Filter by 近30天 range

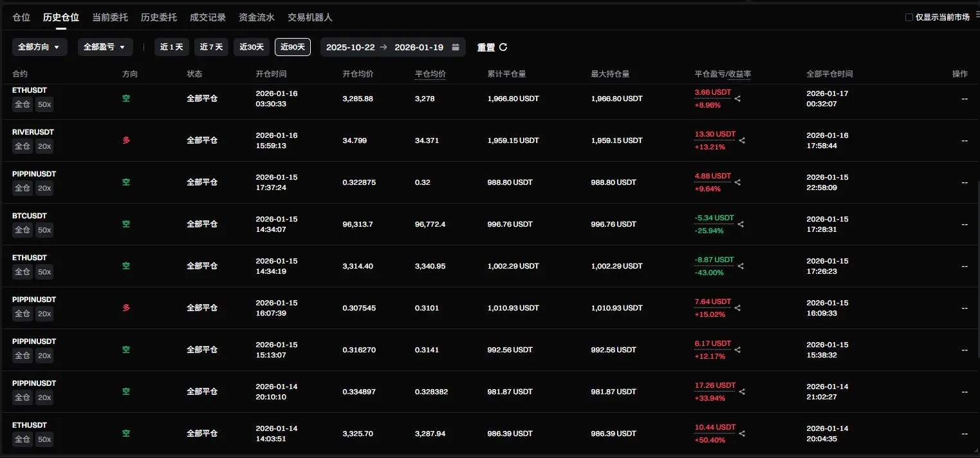coord(252,47)
